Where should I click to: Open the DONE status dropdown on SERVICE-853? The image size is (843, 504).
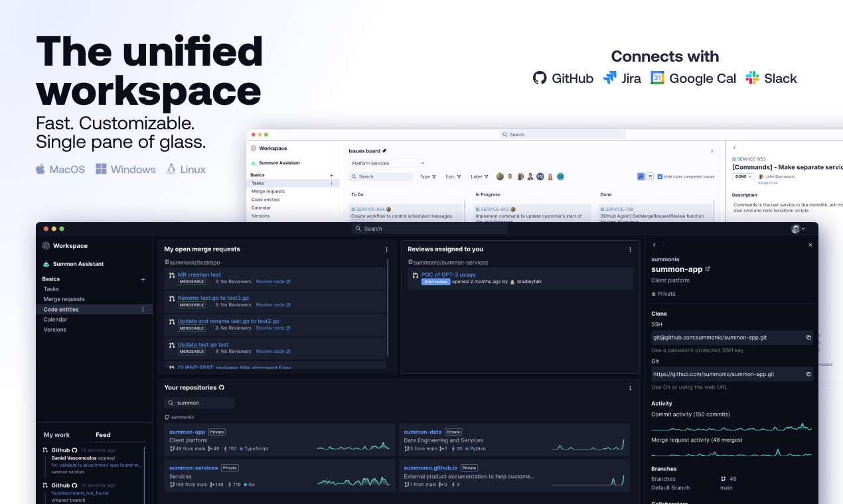click(x=743, y=176)
